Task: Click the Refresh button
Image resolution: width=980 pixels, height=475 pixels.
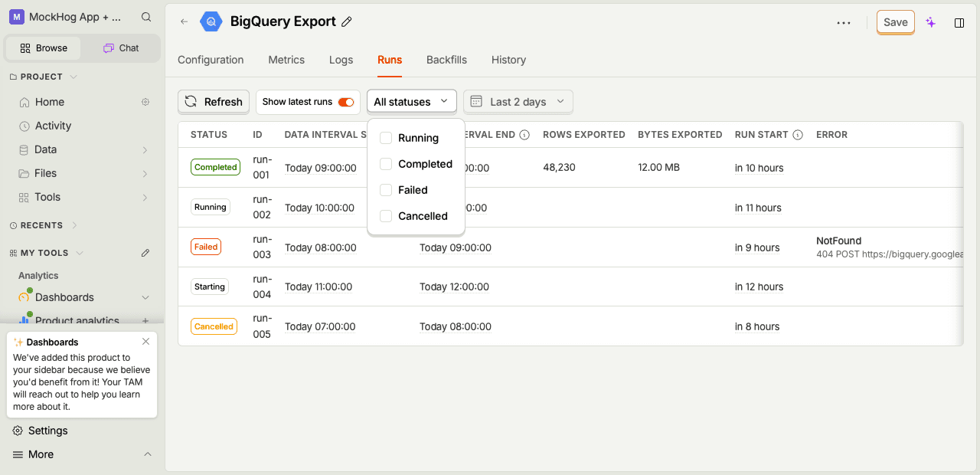Action: tap(214, 102)
